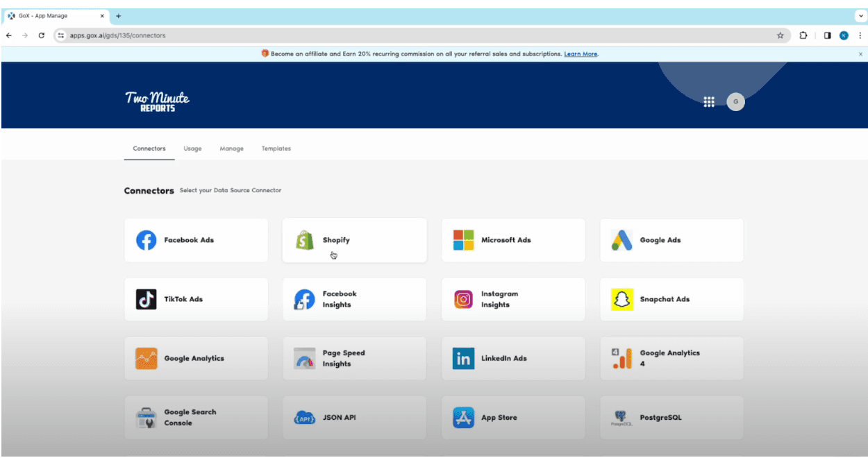Switch to the Usage tab

192,149
